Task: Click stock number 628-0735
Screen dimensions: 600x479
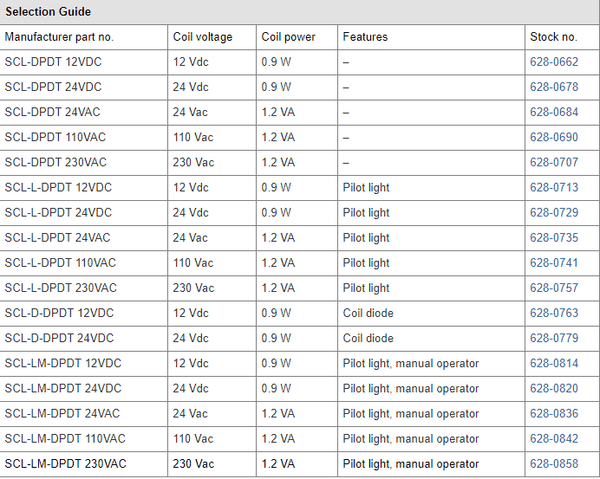Action: point(553,238)
